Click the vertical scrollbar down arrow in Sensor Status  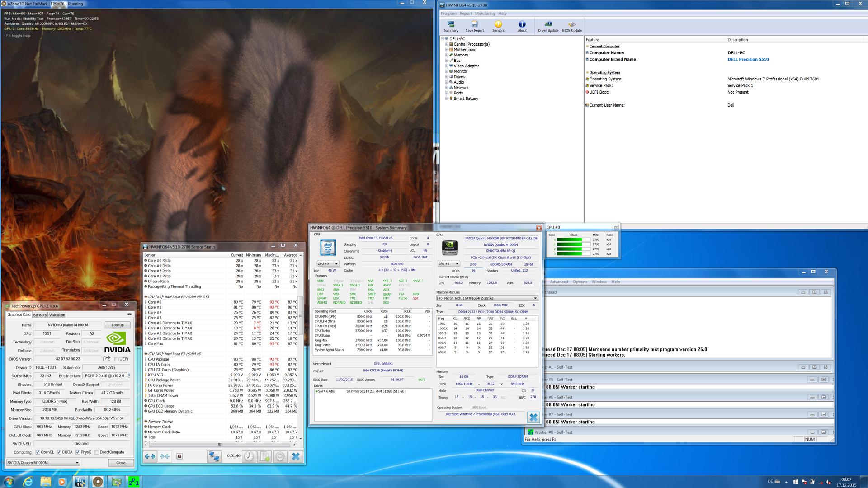(301, 438)
